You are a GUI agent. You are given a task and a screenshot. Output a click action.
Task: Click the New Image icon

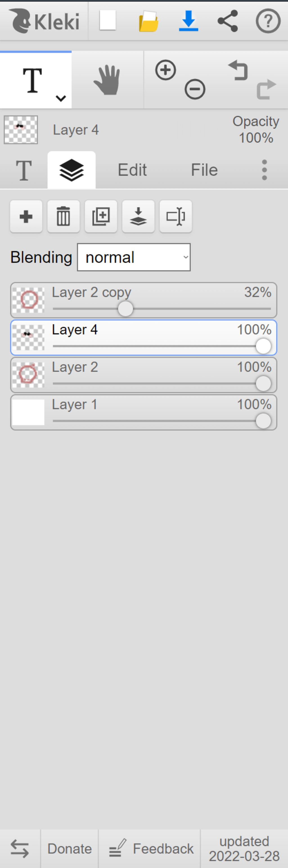pyautogui.click(x=108, y=20)
